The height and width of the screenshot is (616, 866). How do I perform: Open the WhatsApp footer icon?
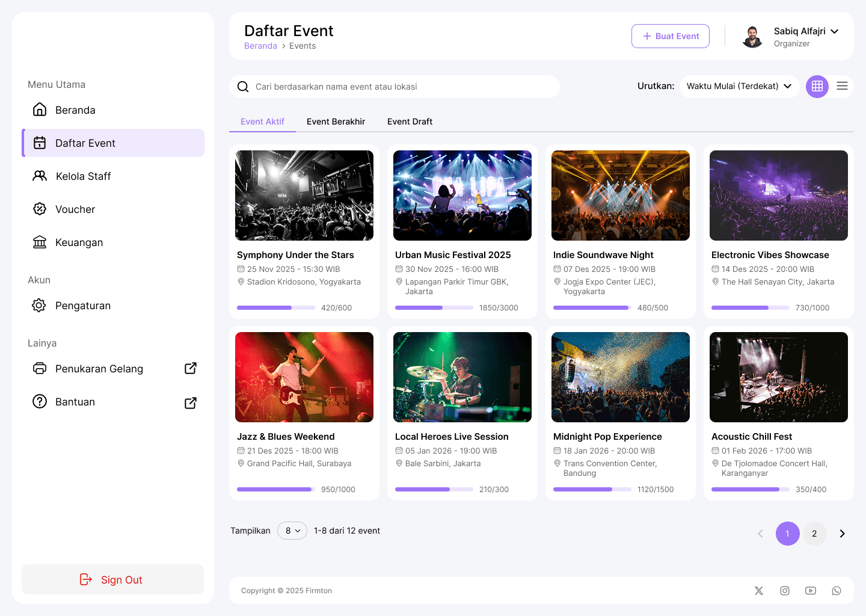pos(837,591)
